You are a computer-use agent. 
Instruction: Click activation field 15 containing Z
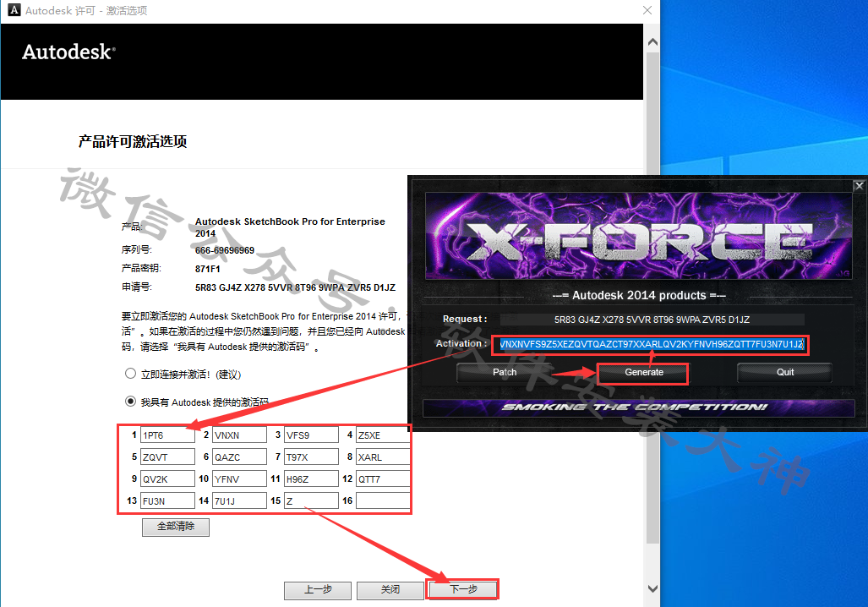pos(311,501)
